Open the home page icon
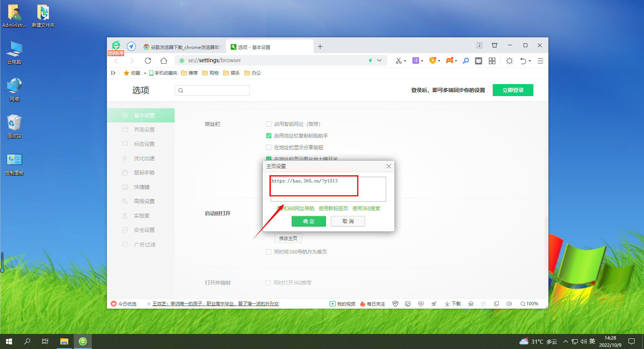The width and height of the screenshot is (644, 349). pyautogui.click(x=164, y=61)
